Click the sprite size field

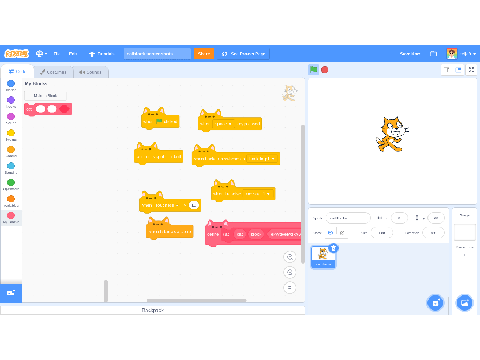382,233
